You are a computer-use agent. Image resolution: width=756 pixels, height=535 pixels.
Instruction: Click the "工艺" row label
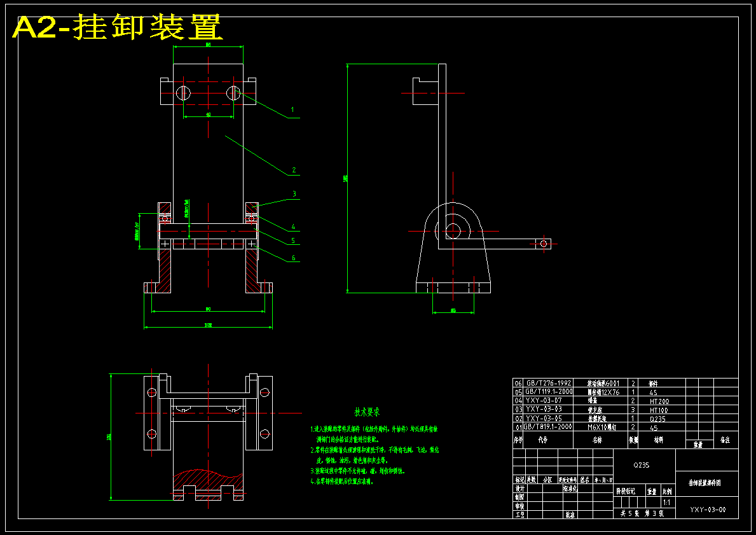pos(519,515)
